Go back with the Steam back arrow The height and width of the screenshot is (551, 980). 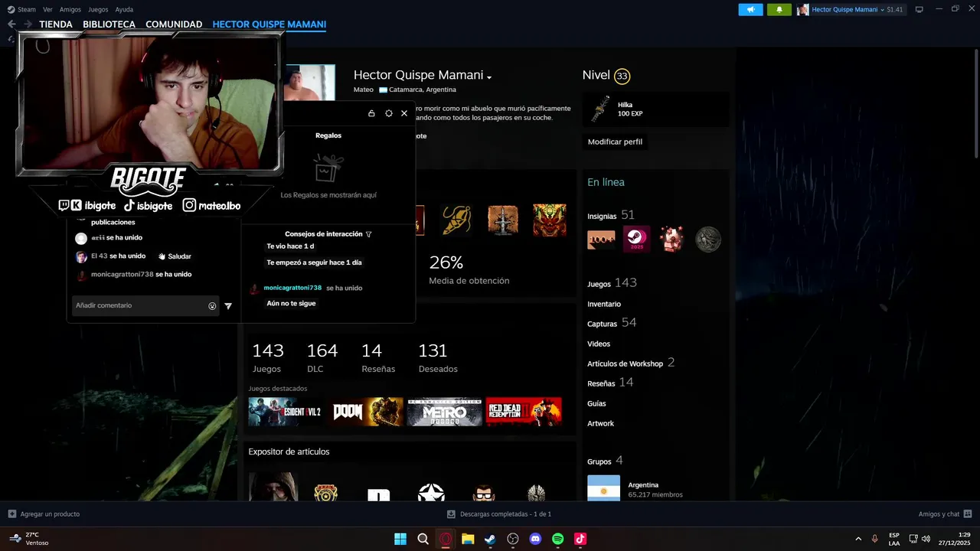click(x=11, y=24)
